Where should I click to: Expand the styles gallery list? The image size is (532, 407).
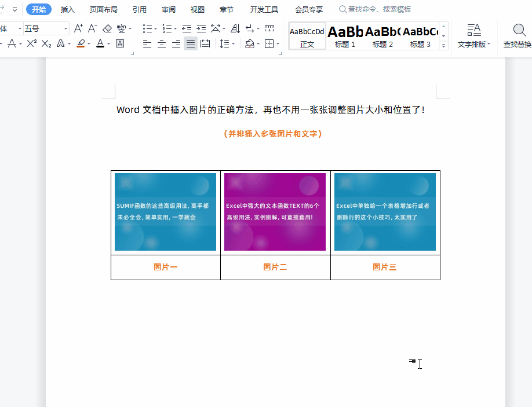click(443, 45)
